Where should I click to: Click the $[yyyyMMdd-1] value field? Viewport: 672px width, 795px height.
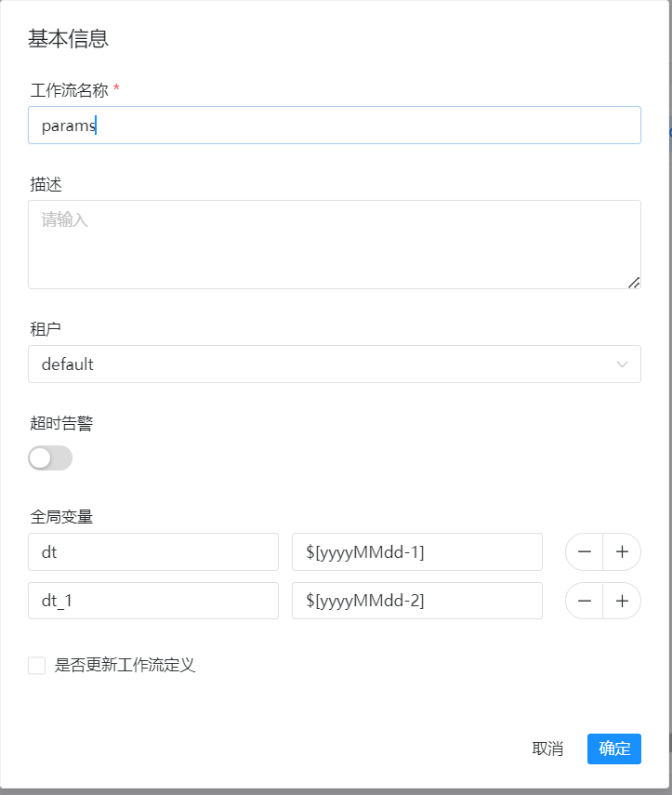point(416,551)
